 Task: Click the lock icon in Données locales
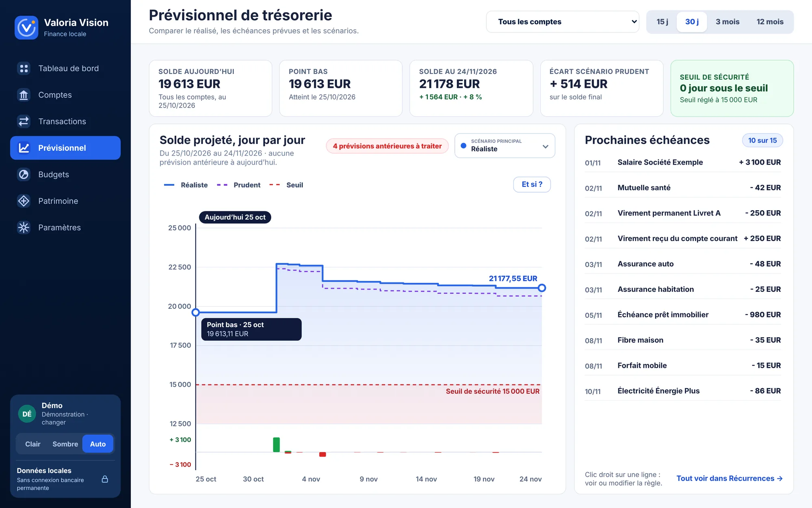click(x=105, y=479)
